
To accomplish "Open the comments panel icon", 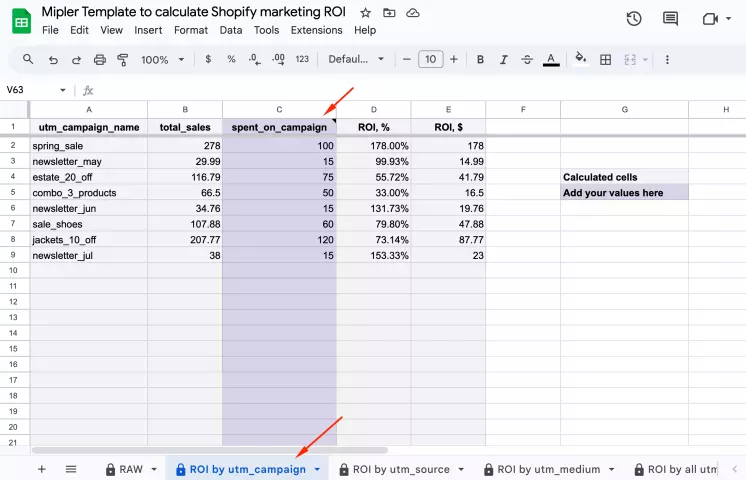I will point(670,19).
